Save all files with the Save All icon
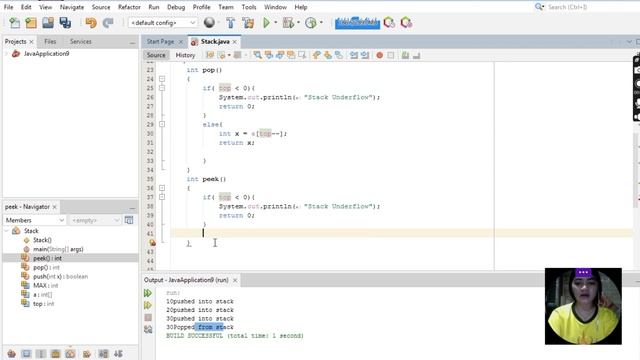Image resolution: width=640 pixels, height=360 pixels. pos(65,23)
